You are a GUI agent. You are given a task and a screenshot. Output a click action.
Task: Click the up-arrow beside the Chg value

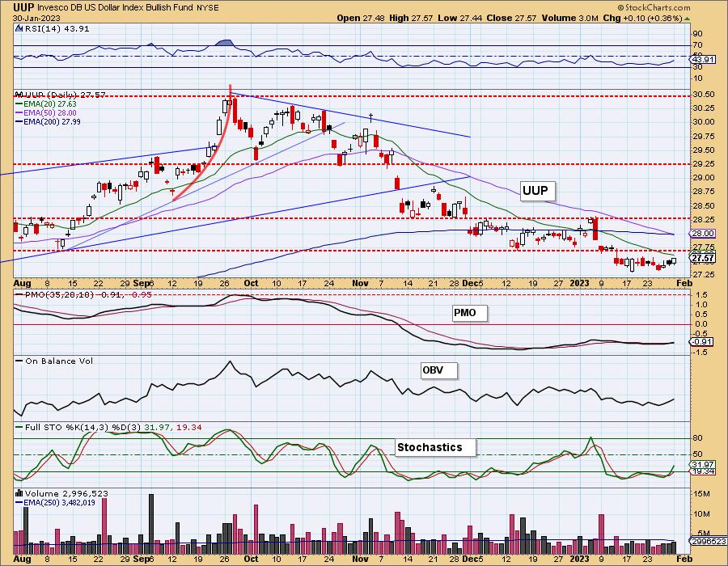[x=687, y=18]
